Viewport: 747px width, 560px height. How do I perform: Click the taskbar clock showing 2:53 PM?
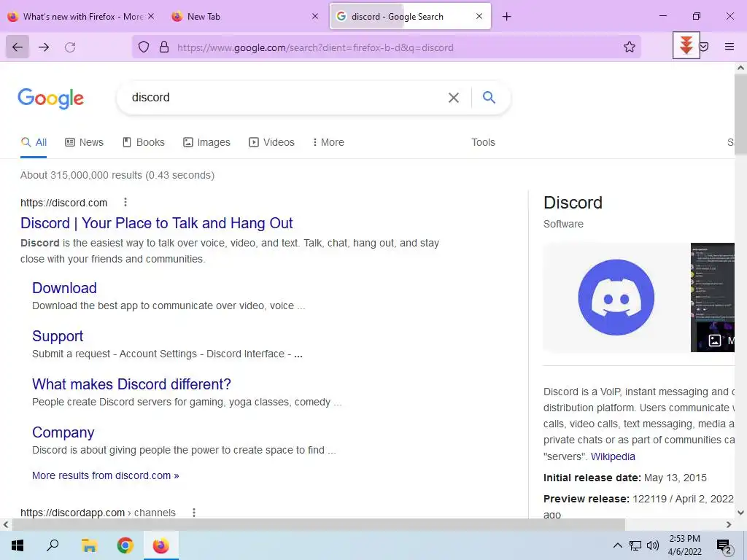pos(684,545)
